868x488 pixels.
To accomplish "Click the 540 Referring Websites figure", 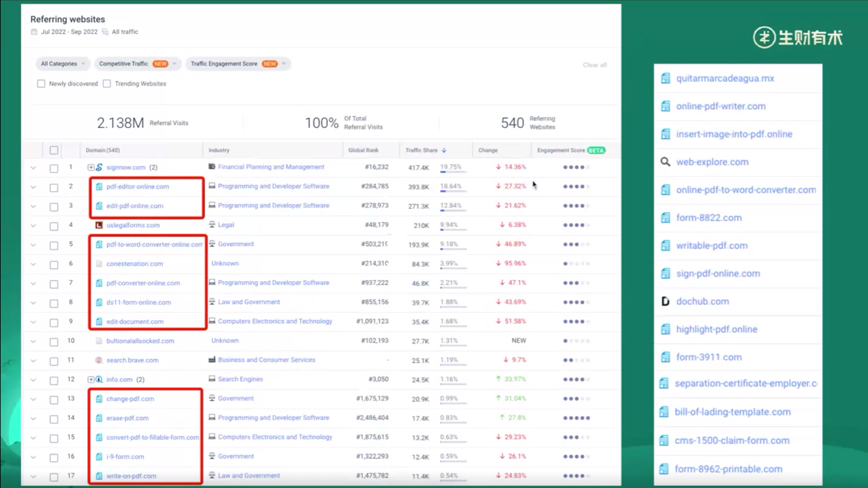I will click(528, 123).
